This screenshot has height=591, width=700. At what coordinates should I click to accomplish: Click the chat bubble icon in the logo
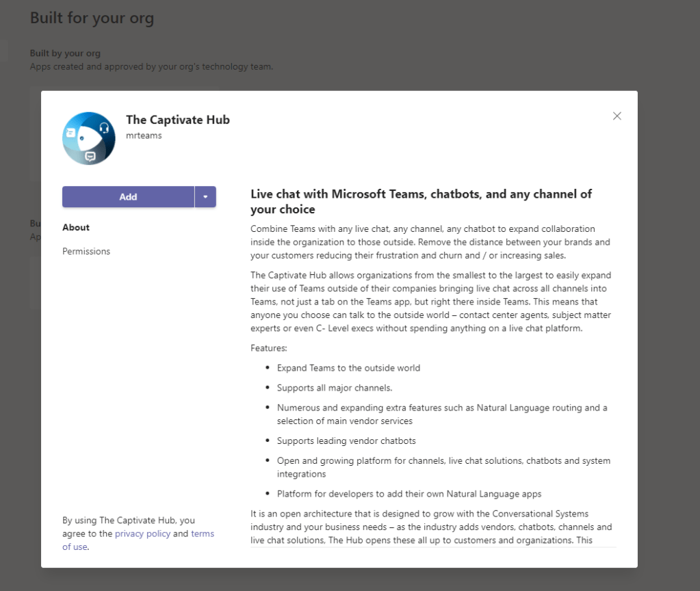tap(90, 157)
